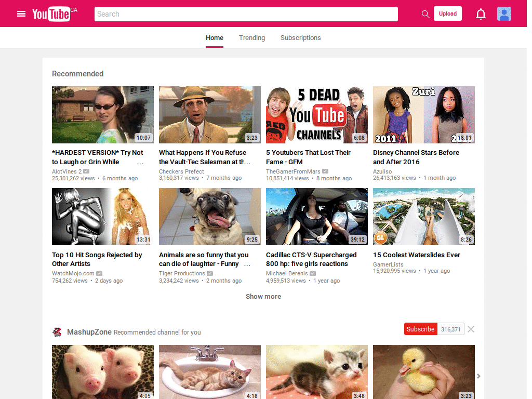Click verified badge next to WatchMojo.com
The width and height of the screenshot is (532, 399).
tap(99, 273)
